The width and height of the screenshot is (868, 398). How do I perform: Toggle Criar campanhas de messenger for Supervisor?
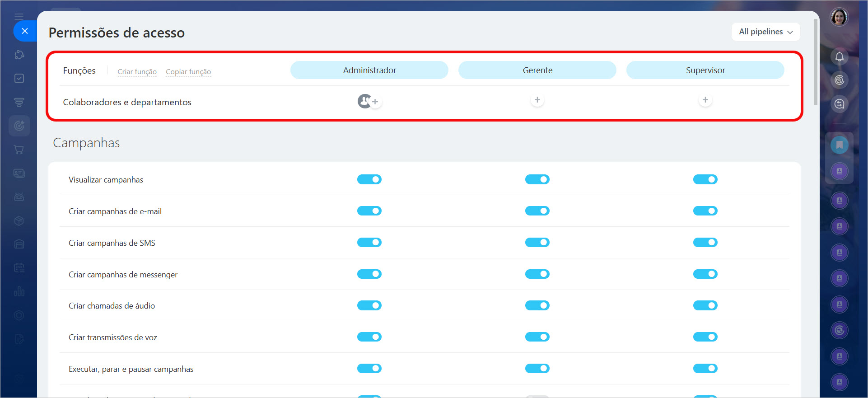tap(705, 274)
